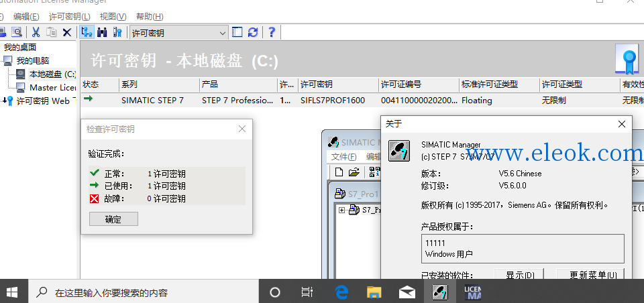
Task: Select 我的桌面 in the navigation tree
Action: point(20,47)
